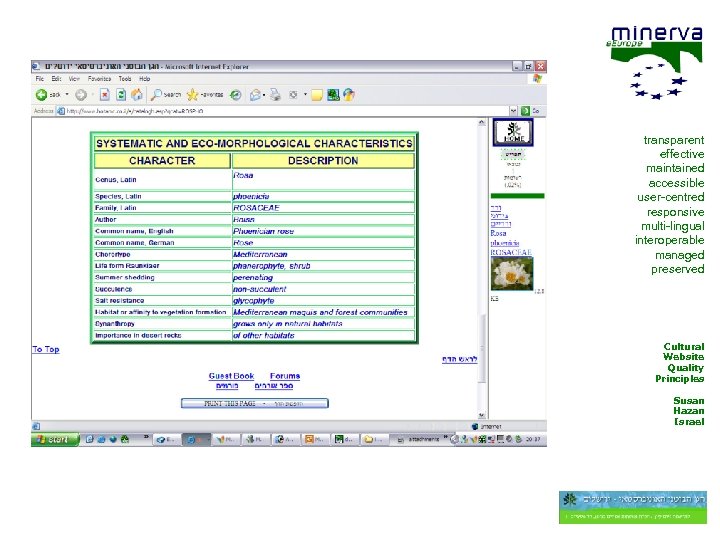Click the green Back arrow icon
Viewport: 720px width, 540px height.
point(41,95)
